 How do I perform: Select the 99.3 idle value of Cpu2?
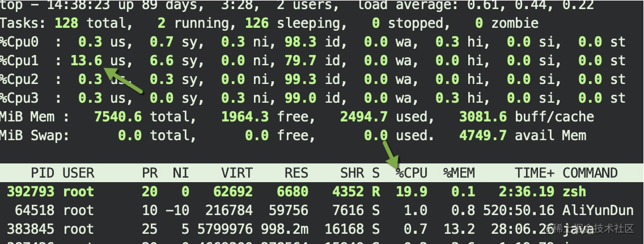tap(300, 79)
